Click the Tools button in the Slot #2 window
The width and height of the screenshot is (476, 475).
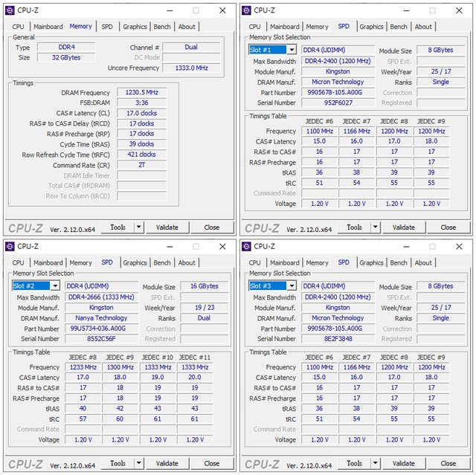coord(117,464)
